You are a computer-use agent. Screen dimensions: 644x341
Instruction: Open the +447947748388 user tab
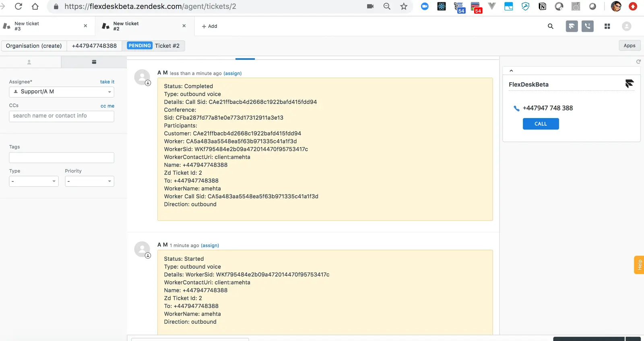pos(94,46)
